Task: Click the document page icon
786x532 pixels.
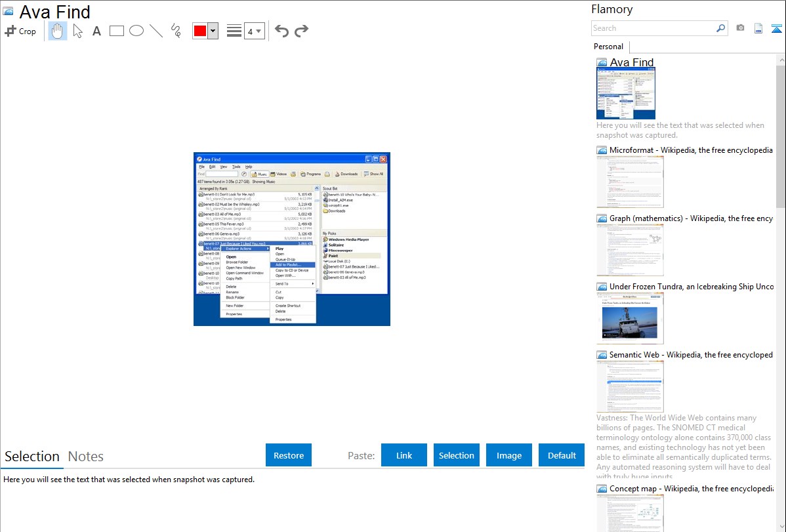Action: 758,28
